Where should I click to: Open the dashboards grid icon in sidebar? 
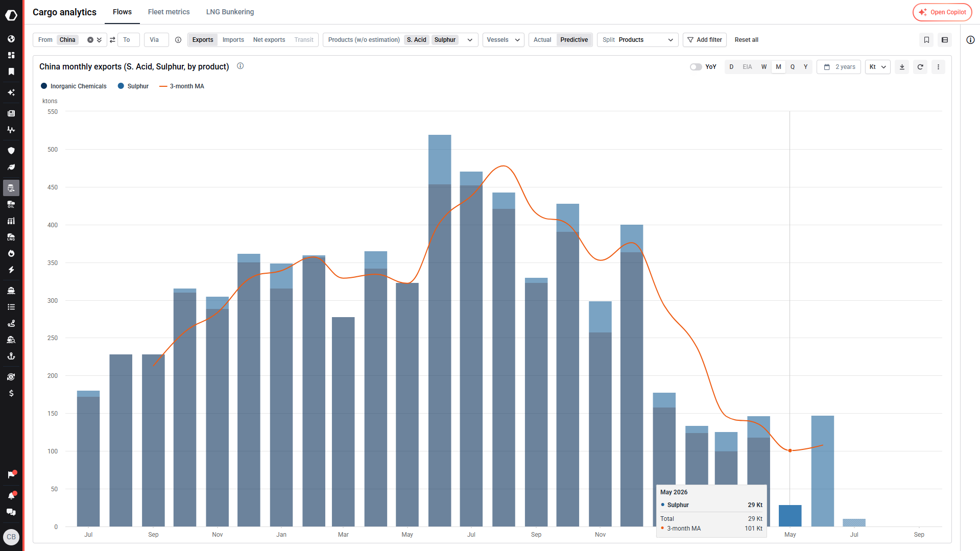pos(11,55)
